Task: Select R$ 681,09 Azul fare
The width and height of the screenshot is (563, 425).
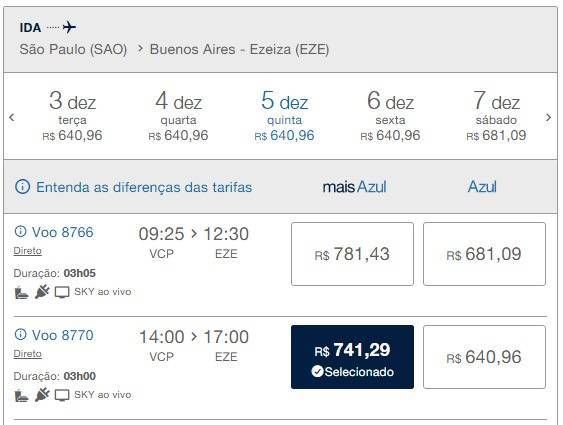Action: (484, 254)
